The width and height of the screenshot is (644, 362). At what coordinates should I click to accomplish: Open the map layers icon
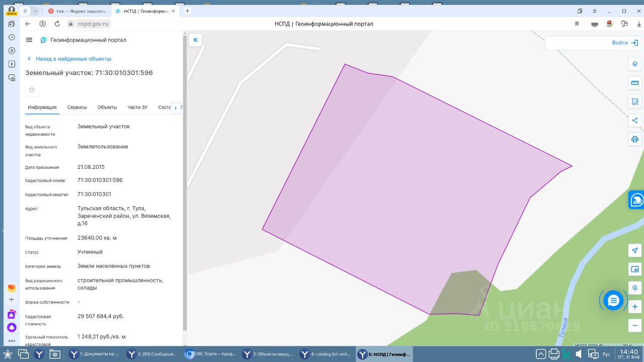635,64
